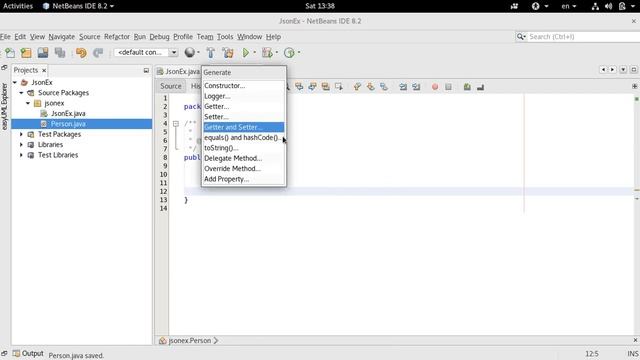
Task: Switch to the JsonEx.java editor tab
Action: click(x=179, y=72)
